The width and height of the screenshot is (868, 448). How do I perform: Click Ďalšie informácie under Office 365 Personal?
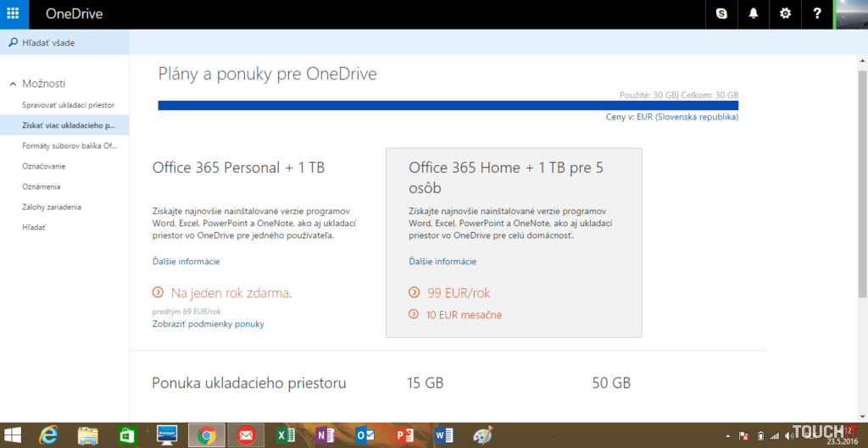click(186, 261)
